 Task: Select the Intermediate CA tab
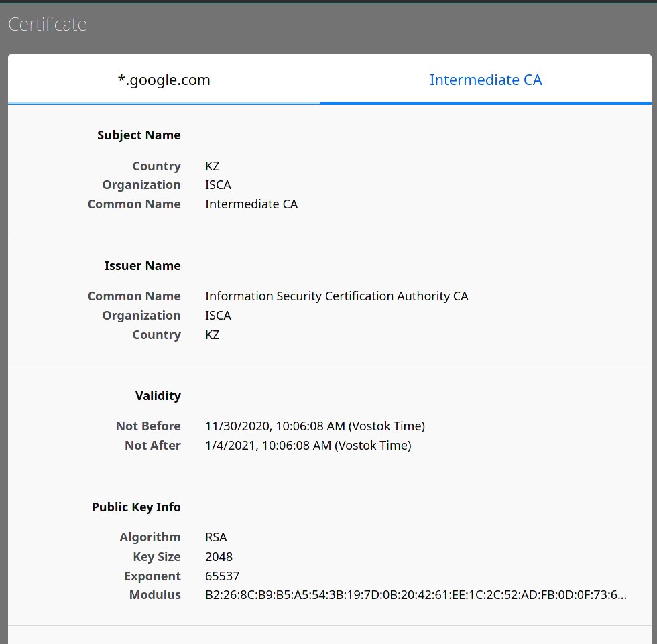point(485,80)
